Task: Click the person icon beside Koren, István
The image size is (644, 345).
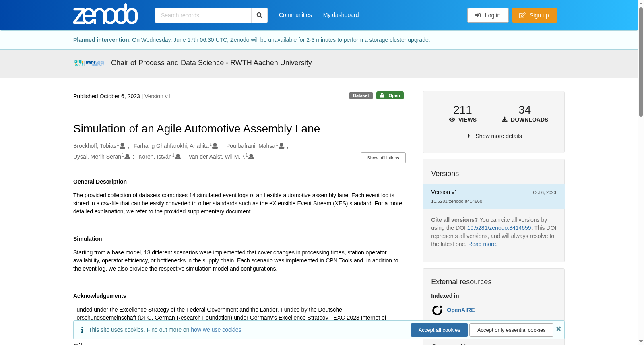Action: 178,157
